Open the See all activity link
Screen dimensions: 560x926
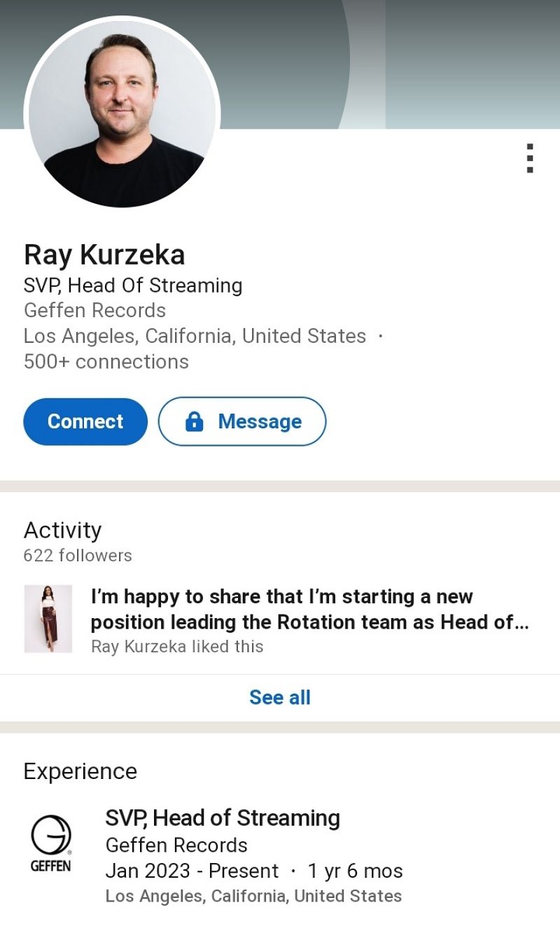[x=280, y=697]
